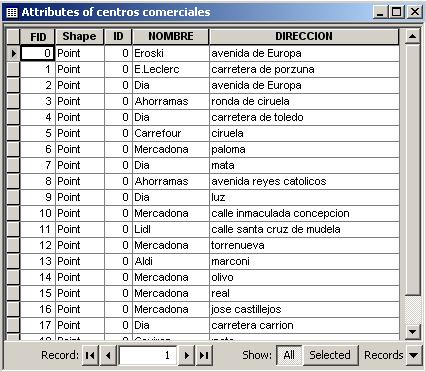426x372 pixels.
Task: Show All records
Action: point(289,355)
